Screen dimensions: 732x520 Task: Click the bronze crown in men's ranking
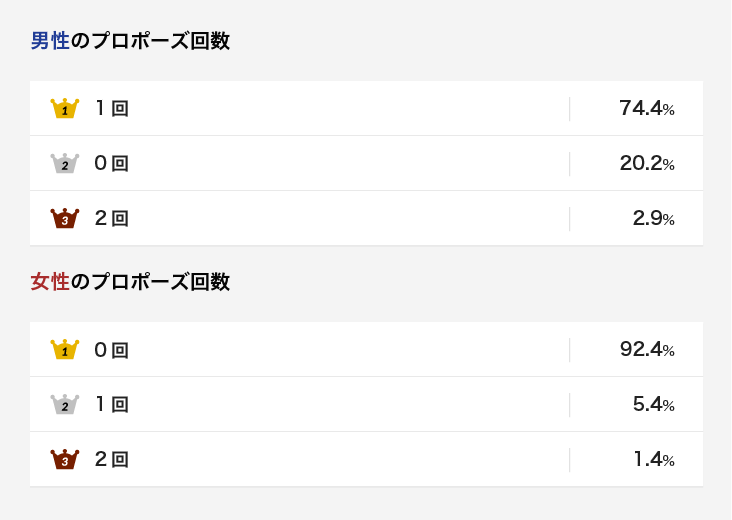(x=65, y=218)
